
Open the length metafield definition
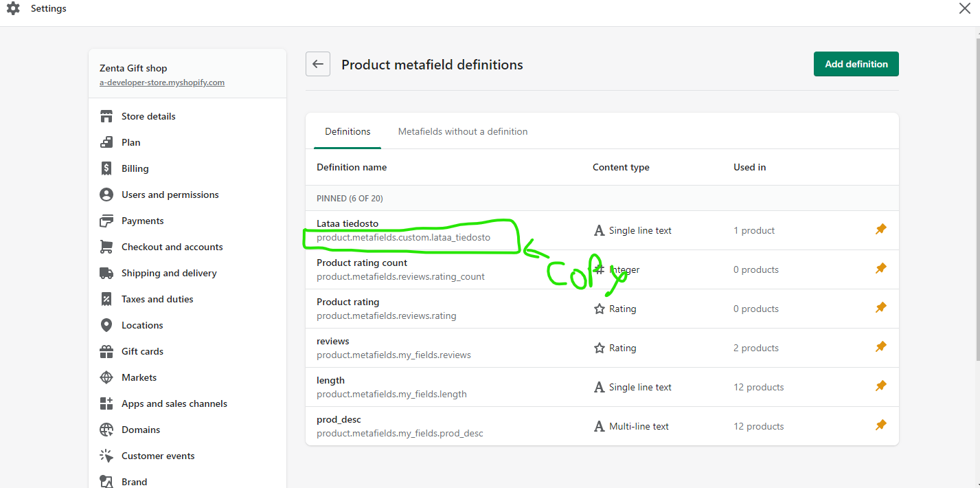point(331,380)
